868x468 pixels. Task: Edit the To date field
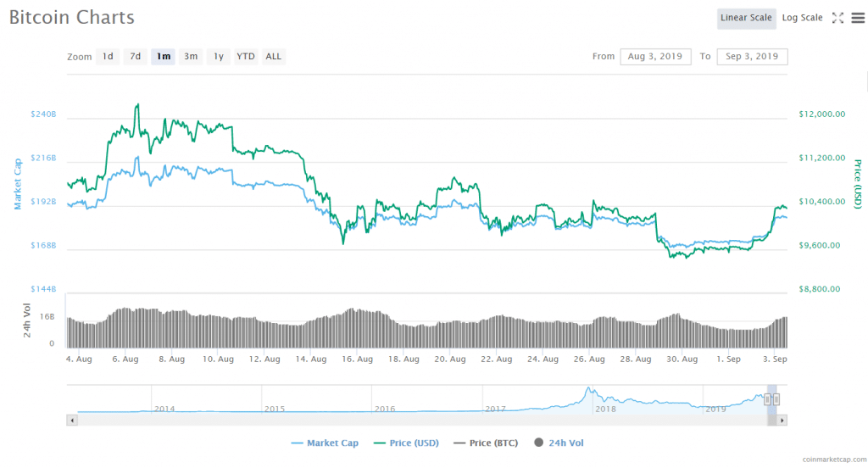tap(752, 57)
